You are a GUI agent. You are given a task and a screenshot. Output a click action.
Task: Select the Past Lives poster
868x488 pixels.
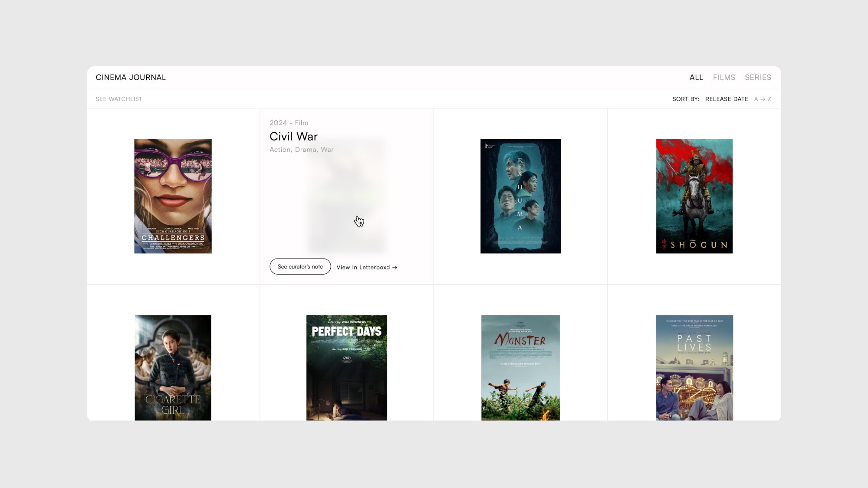(x=694, y=367)
